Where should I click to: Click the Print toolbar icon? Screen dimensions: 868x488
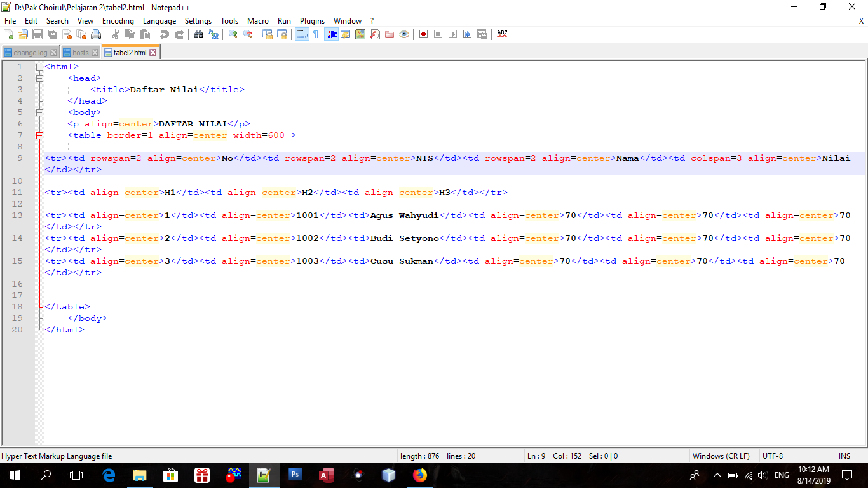point(96,34)
